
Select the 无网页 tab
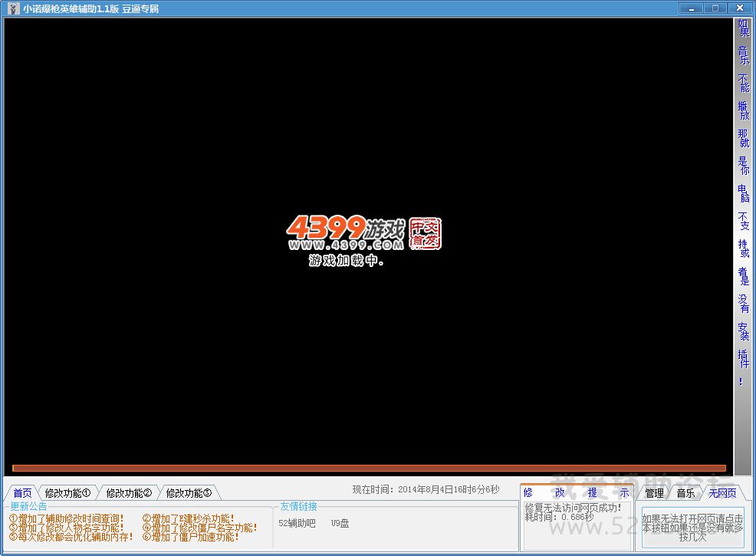(x=722, y=493)
